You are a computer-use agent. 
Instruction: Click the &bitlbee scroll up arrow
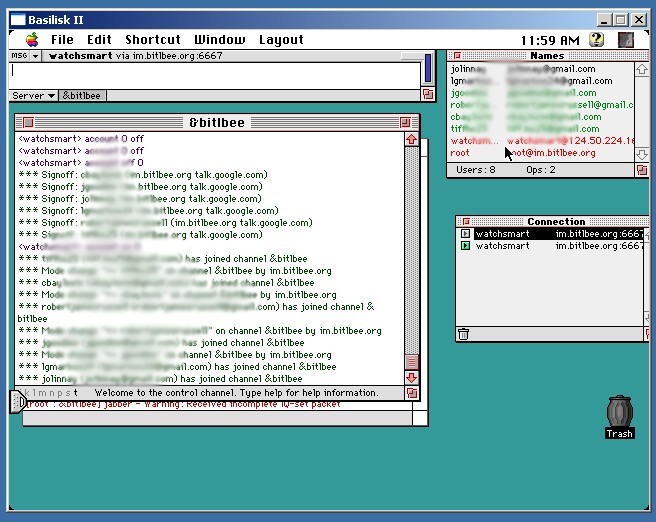pyautogui.click(x=411, y=139)
